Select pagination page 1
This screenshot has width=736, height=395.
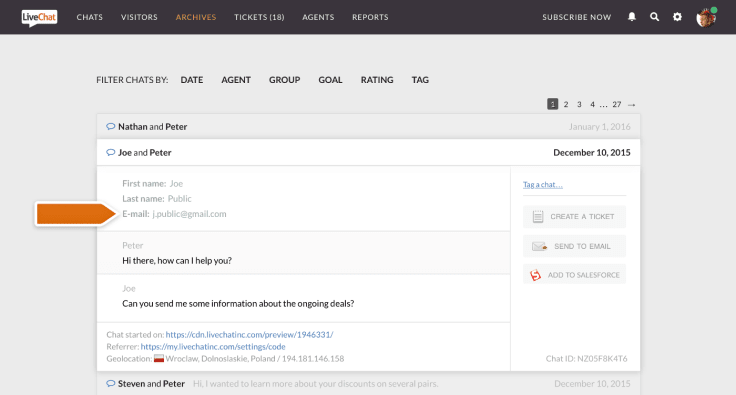(x=552, y=104)
